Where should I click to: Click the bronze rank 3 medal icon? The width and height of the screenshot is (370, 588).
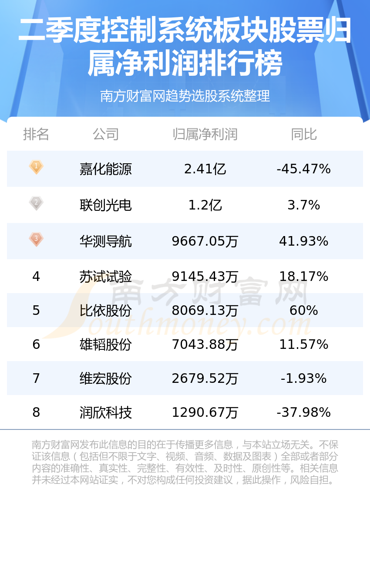pos(36,240)
